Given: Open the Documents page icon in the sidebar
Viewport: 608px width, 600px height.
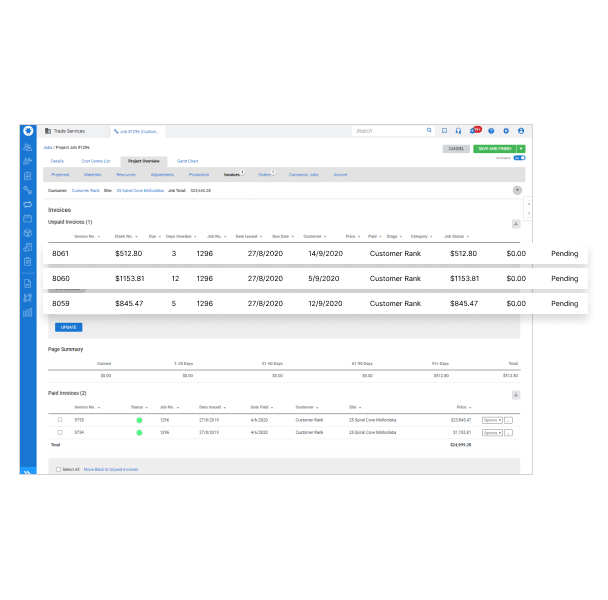Looking at the screenshot, I should 28,284.
